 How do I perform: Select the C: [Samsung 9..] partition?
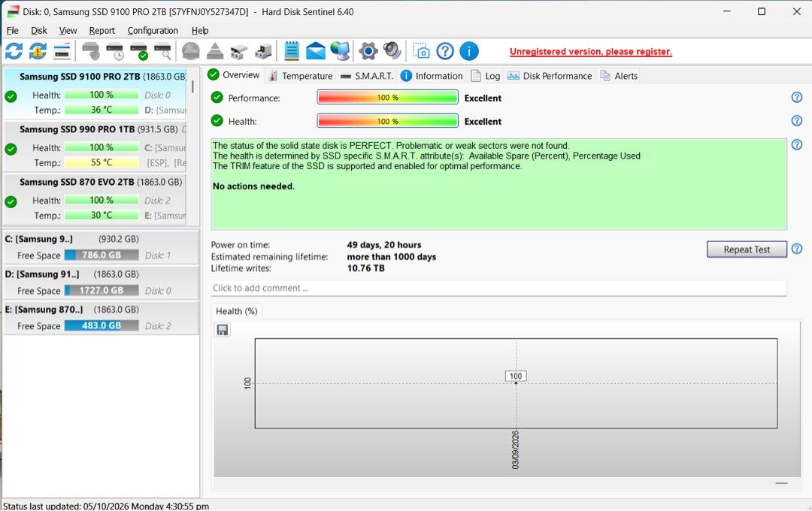click(x=101, y=247)
